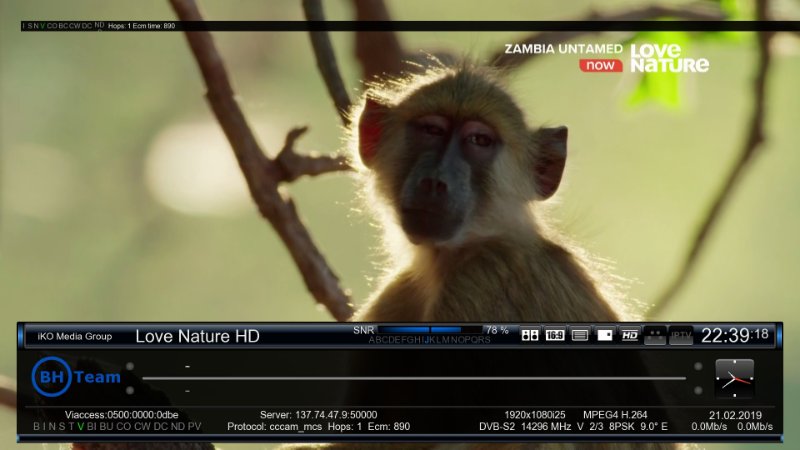This screenshot has width=800, height=450.
Task: Click the red 'now' badge
Action: tap(601, 65)
